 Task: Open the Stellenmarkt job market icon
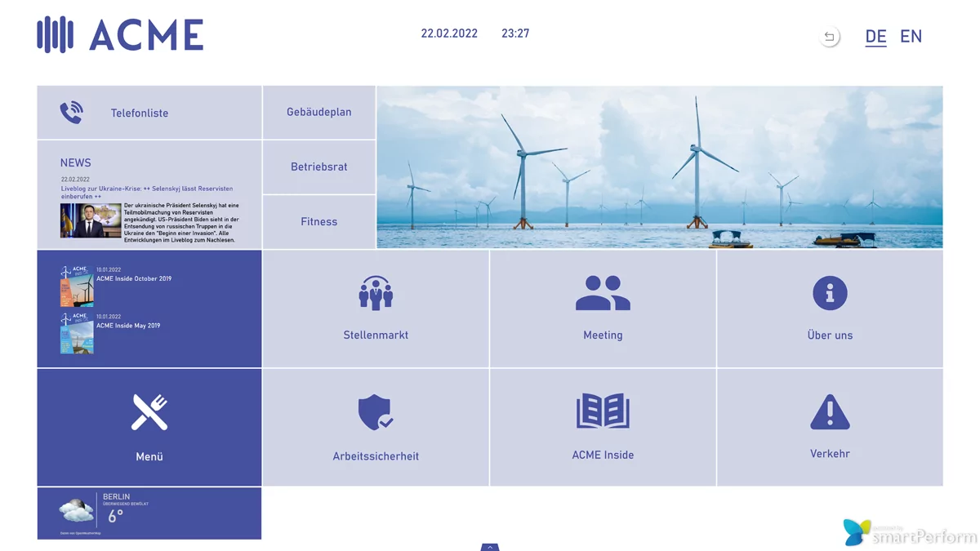point(376,293)
